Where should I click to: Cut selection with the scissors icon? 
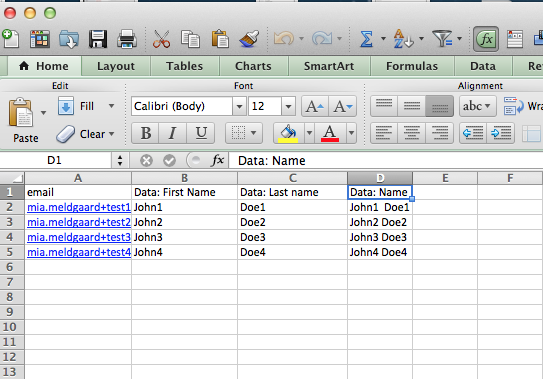(161, 38)
